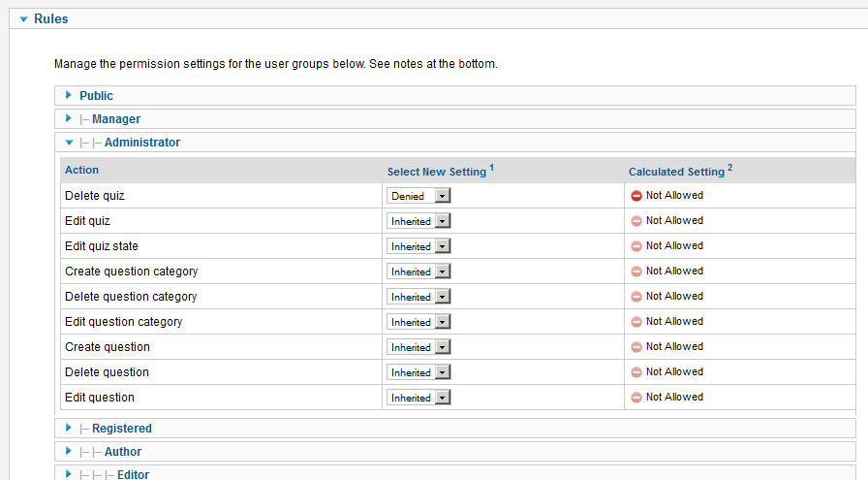Click the Not Allowed icon beside Edit quiz

[x=636, y=221]
